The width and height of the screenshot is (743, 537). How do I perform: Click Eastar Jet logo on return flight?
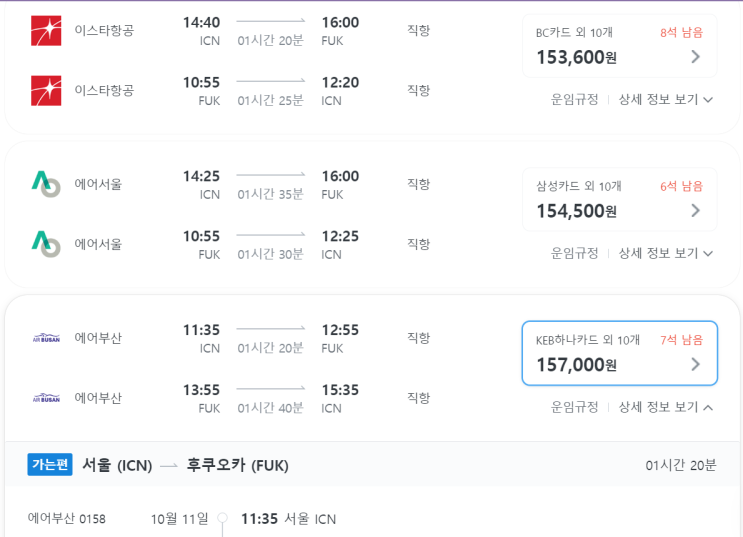tap(46, 91)
